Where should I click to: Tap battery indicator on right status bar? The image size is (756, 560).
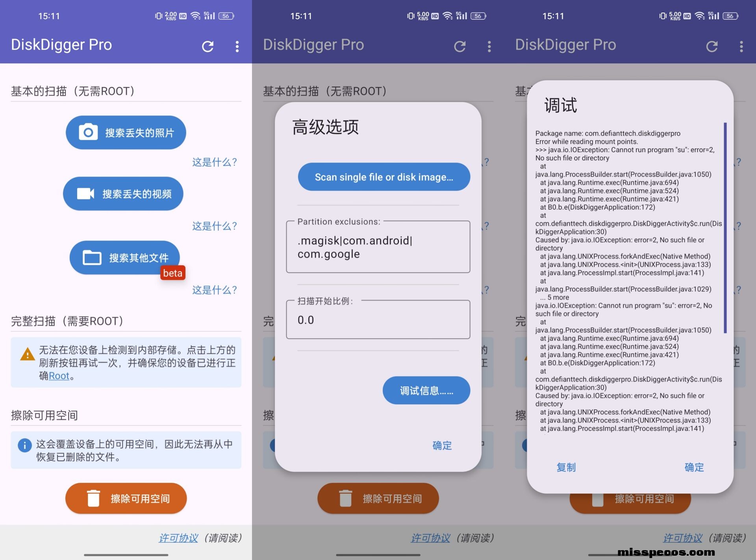coord(730,16)
